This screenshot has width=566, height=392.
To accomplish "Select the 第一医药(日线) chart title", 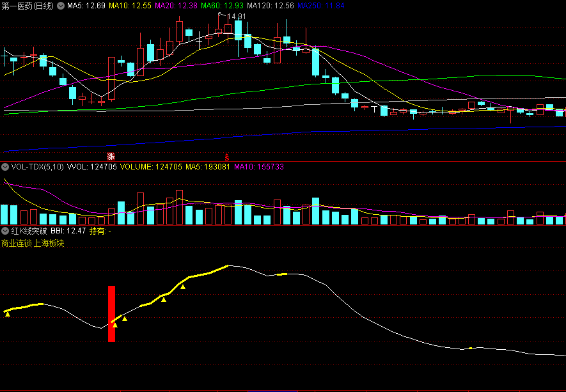I will [x=28, y=6].
